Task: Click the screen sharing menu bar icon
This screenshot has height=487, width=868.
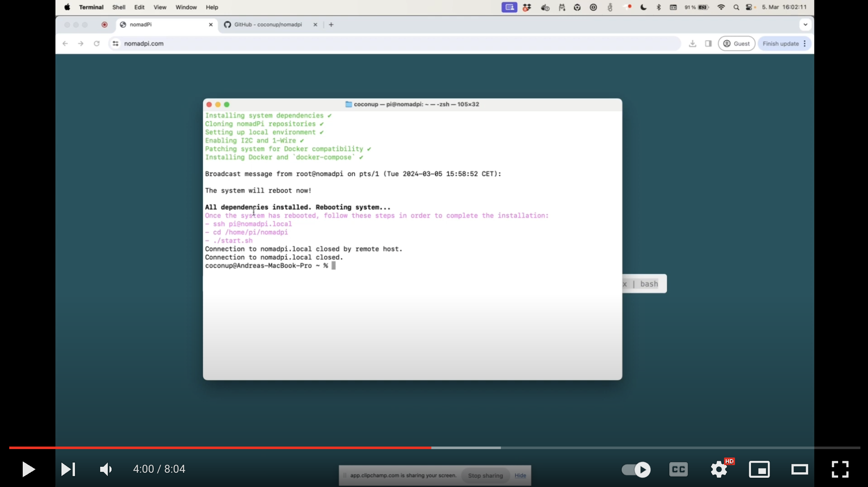Action: [509, 7]
